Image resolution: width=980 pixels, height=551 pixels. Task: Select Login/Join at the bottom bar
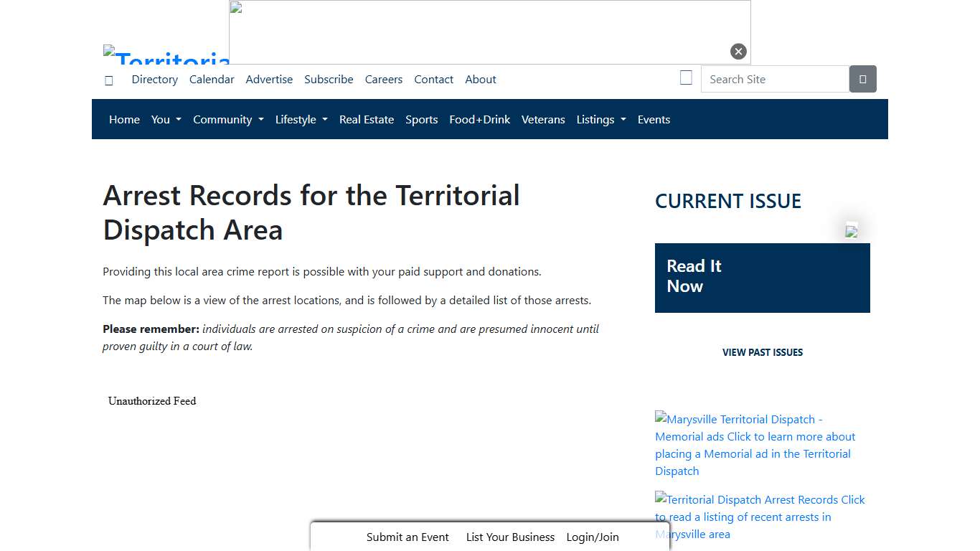(593, 537)
